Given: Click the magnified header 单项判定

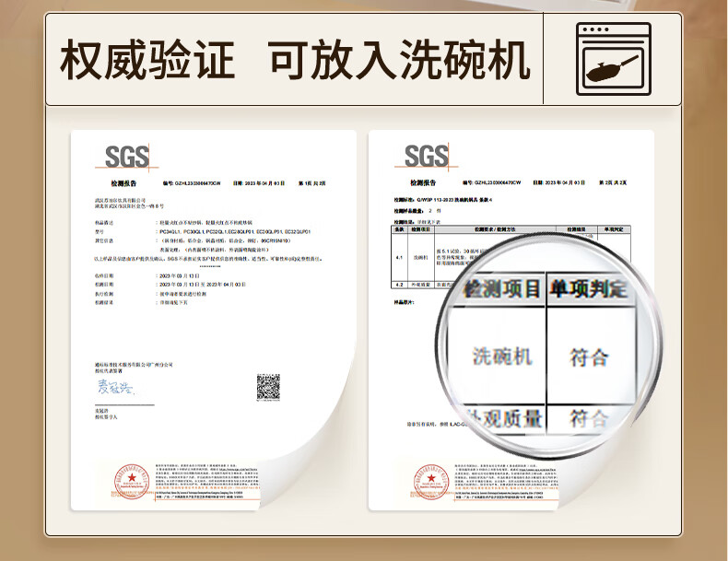Looking at the screenshot, I should click(588, 289).
